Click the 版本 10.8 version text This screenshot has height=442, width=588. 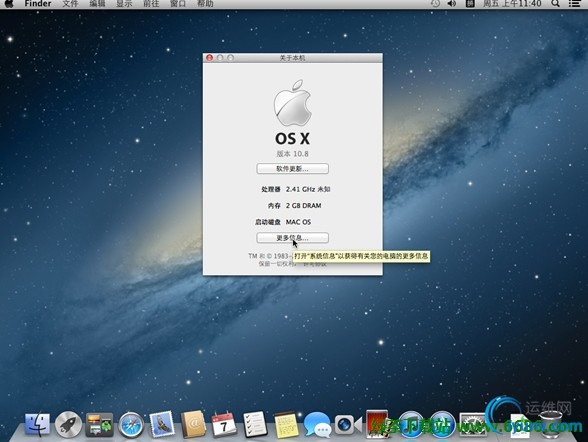pos(292,154)
